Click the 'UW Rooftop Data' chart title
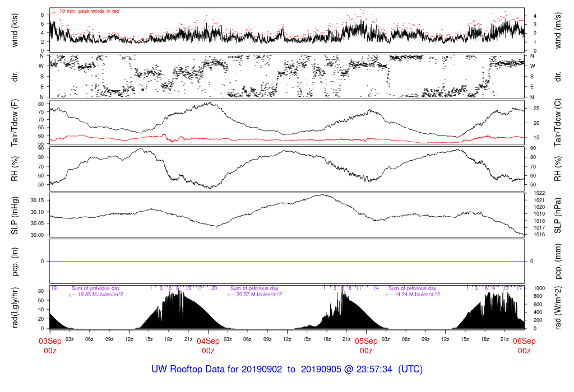This screenshot has height=392, width=574. (x=287, y=370)
